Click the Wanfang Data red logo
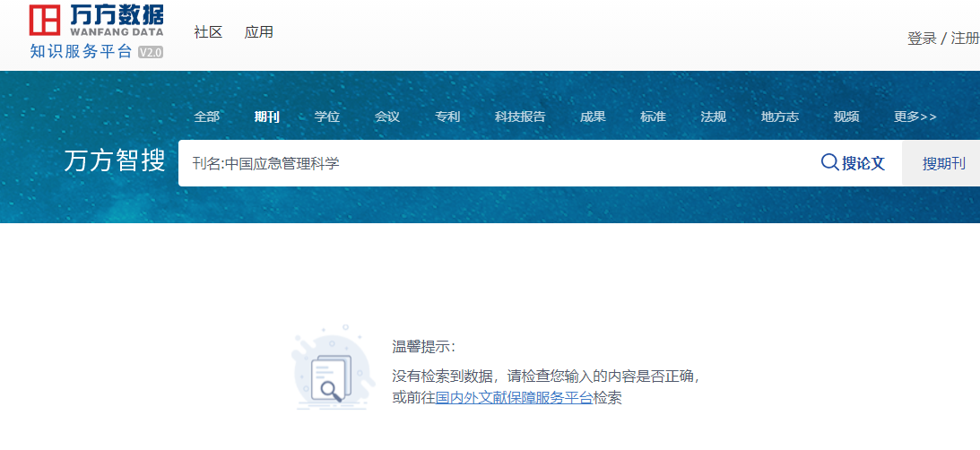980x450 pixels. click(46, 21)
